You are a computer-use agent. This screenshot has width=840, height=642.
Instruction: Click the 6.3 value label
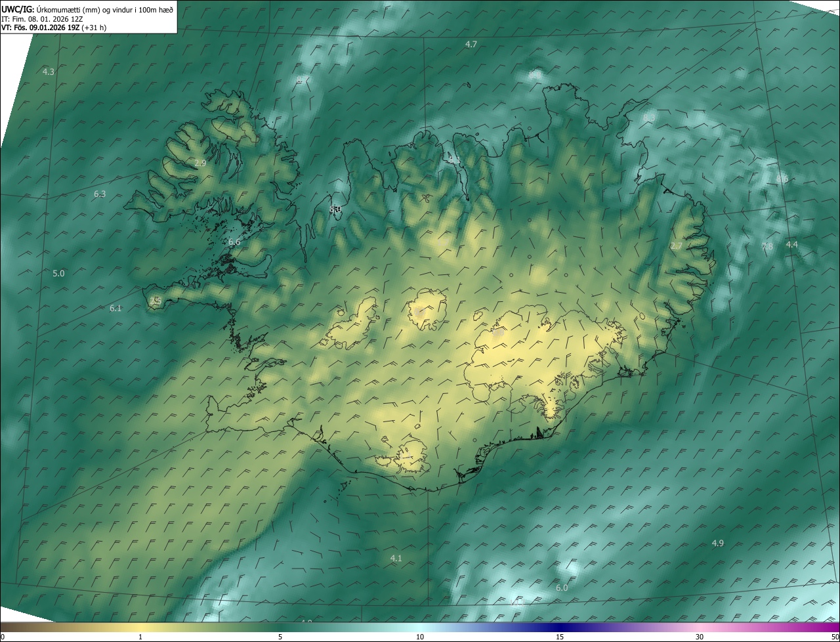click(100, 194)
